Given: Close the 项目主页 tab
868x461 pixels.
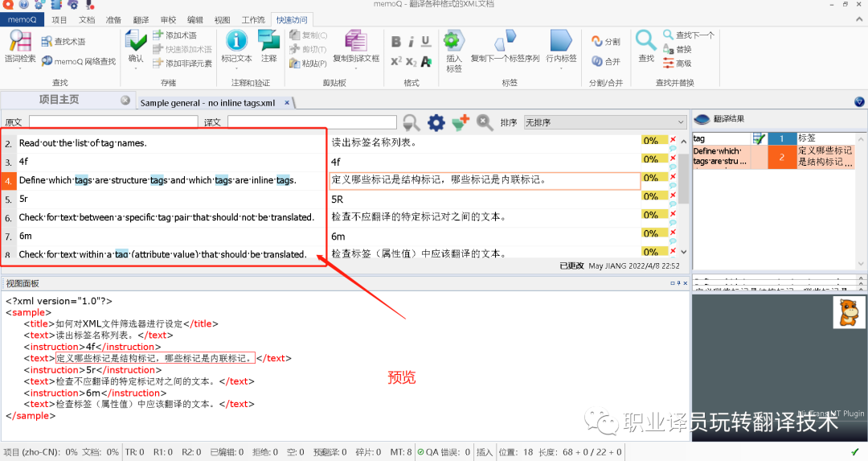Looking at the screenshot, I should (125, 101).
